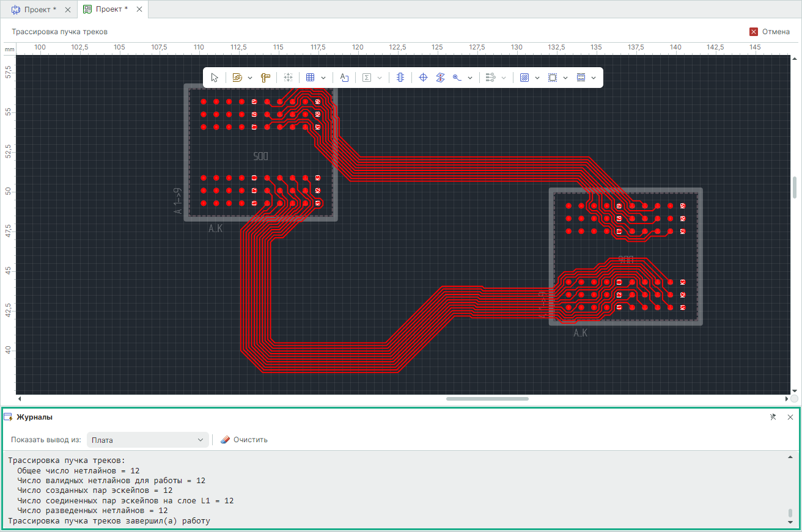The height and width of the screenshot is (532, 802).
Task: Pin the Журналы panel
Action: [x=773, y=417]
